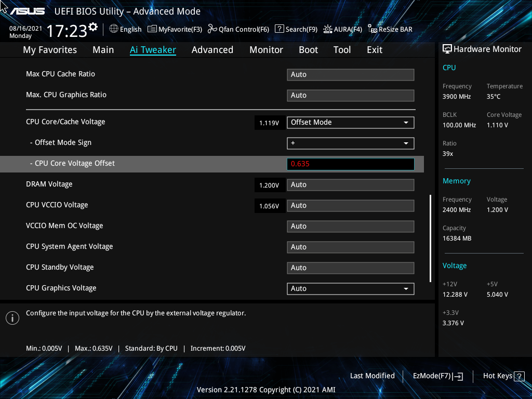
Task: Click the Max.: 0.635V hint text
Action: click(94, 349)
